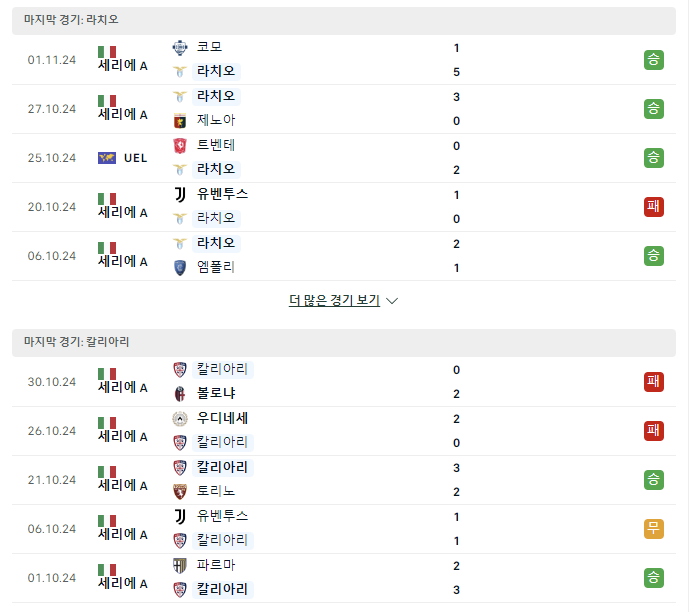
Task: Select 마지막 경기: 칼리아리 section header
Action: (x=77, y=342)
